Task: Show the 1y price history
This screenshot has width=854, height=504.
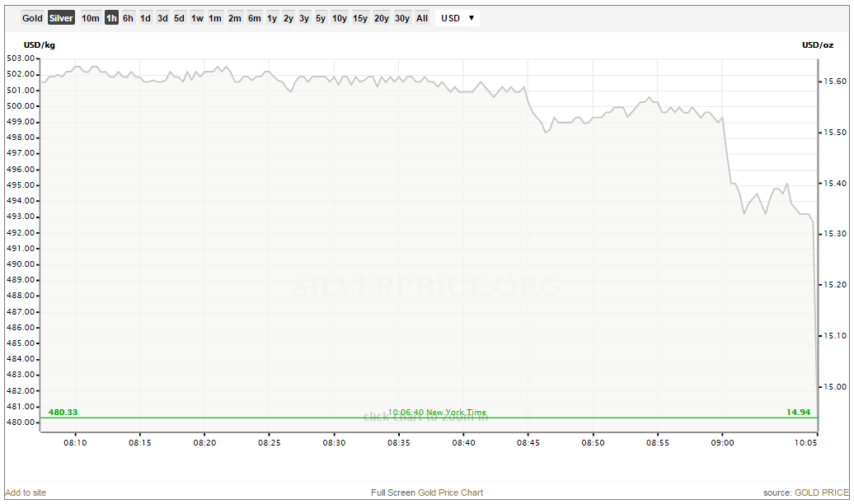Action: pyautogui.click(x=272, y=18)
